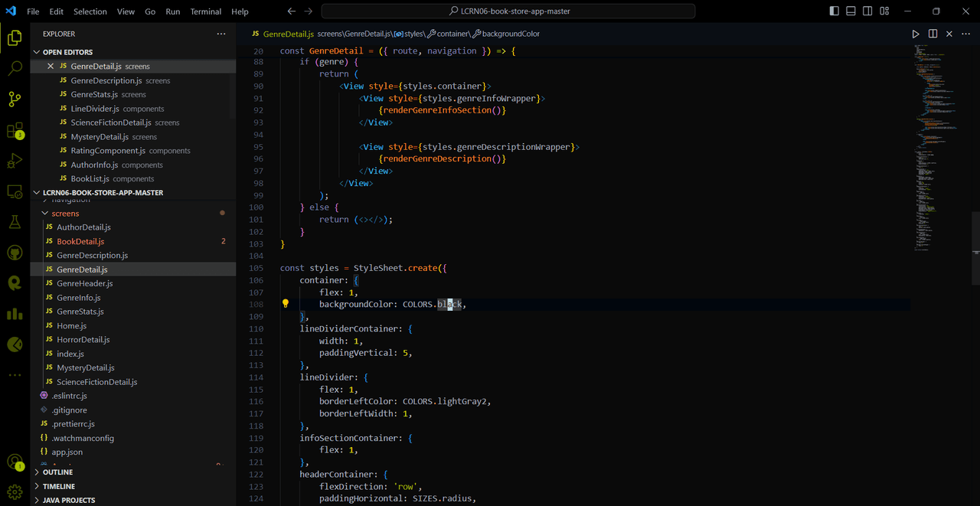Screen dimensions: 980x506
Task: Collapse the screens folder
Action: pyautogui.click(x=65, y=214)
